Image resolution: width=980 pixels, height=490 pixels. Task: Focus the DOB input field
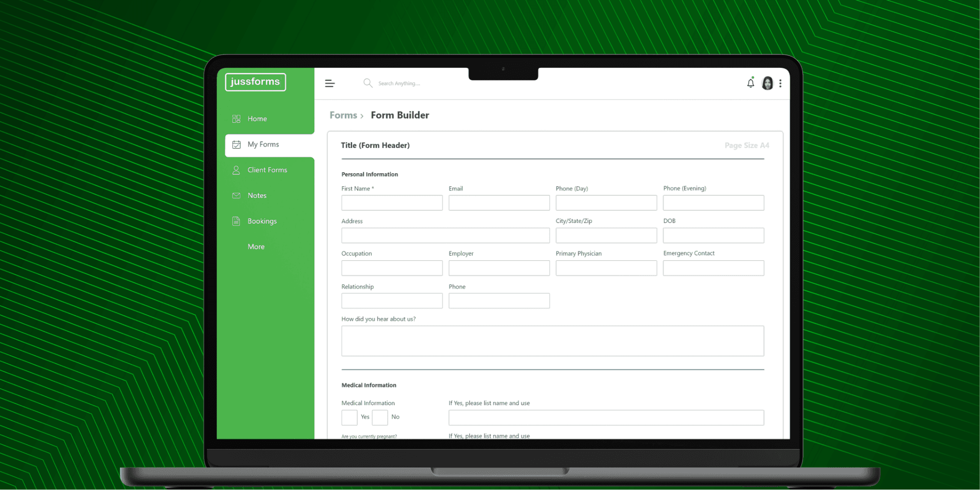[x=714, y=236]
